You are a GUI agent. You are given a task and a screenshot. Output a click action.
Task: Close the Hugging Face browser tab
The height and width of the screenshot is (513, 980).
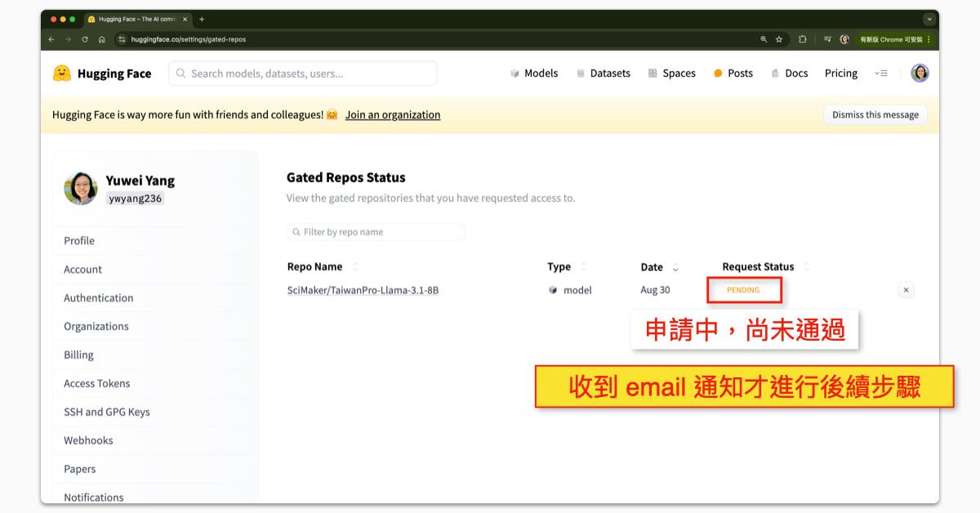[185, 19]
